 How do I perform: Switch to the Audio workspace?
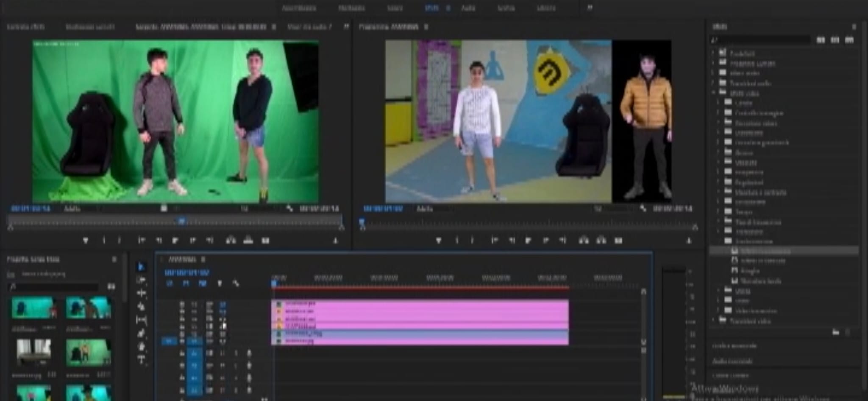468,8
